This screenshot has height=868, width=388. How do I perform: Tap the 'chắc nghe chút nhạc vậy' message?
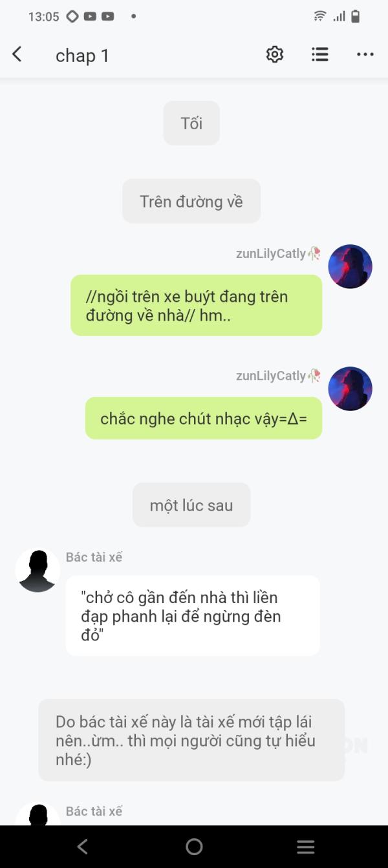[x=204, y=418]
